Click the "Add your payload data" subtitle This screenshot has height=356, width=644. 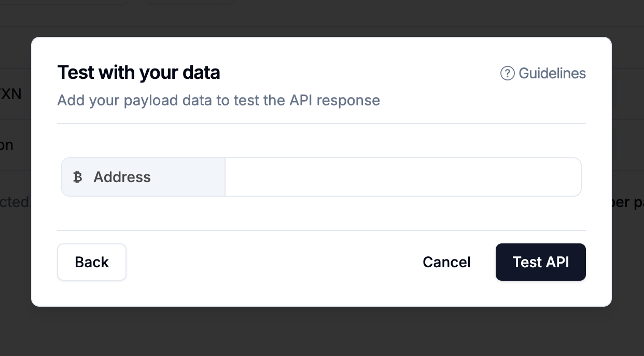click(x=218, y=100)
